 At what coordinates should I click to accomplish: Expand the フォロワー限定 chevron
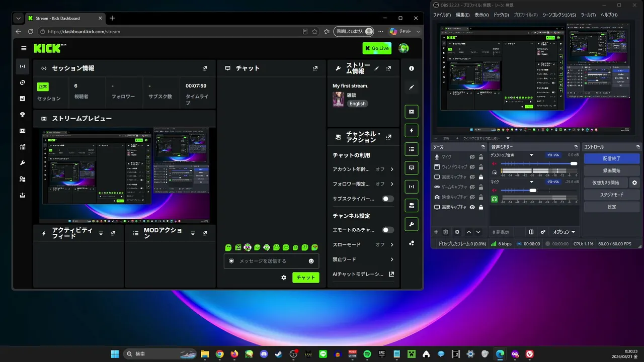tap(392, 184)
